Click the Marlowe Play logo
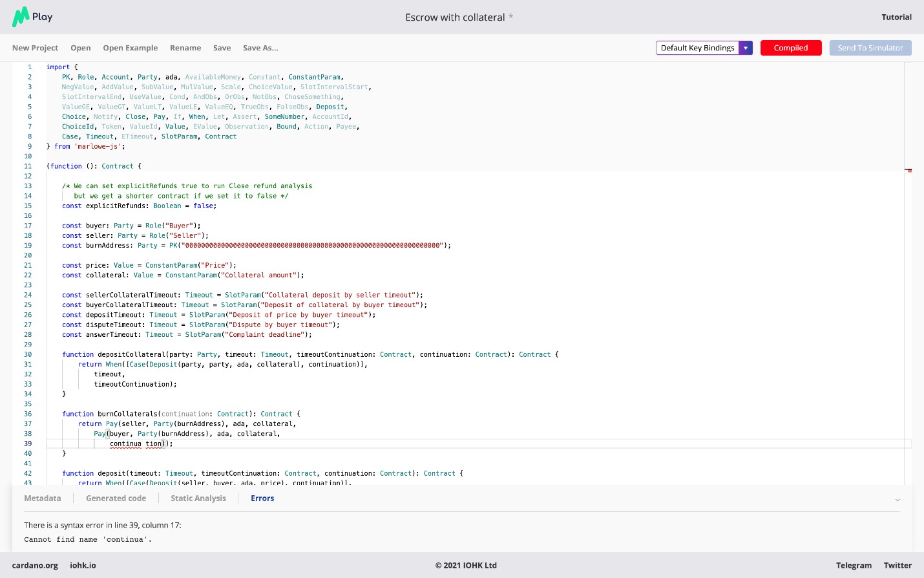Screen dimensions: 924x578 pyautogui.click(x=32, y=17)
